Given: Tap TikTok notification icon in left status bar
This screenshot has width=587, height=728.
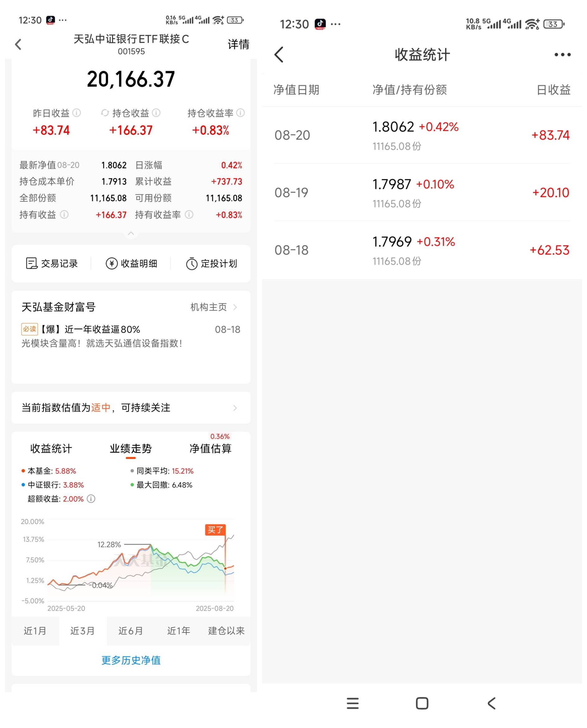Looking at the screenshot, I should click(x=50, y=20).
